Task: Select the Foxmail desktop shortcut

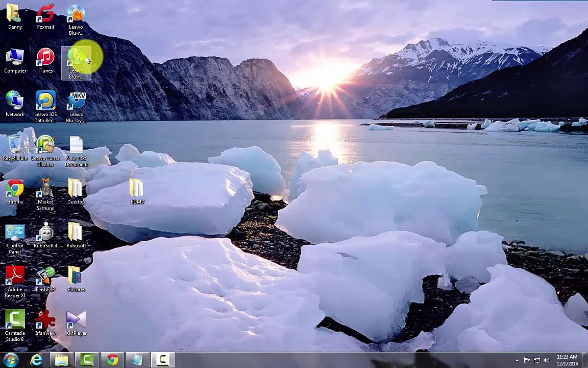Action: point(45,16)
